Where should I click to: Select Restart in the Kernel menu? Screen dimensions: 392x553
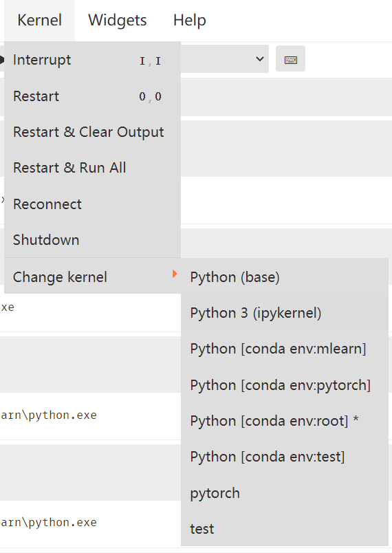click(92, 96)
